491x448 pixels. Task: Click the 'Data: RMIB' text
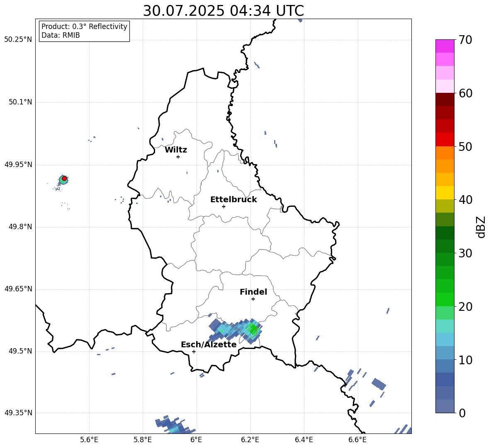click(61, 35)
